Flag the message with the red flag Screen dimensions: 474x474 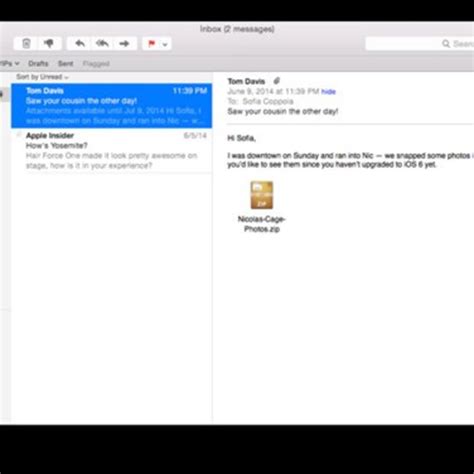coord(151,43)
